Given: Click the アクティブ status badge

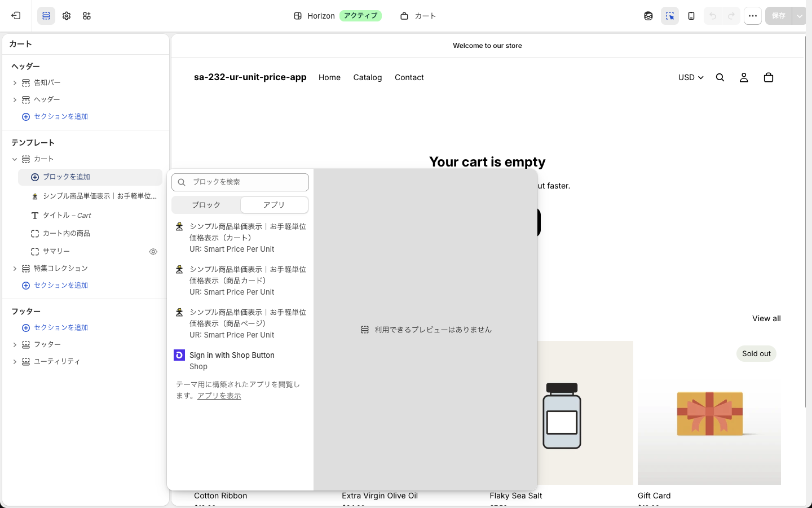Looking at the screenshot, I should (x=360, y=16).
